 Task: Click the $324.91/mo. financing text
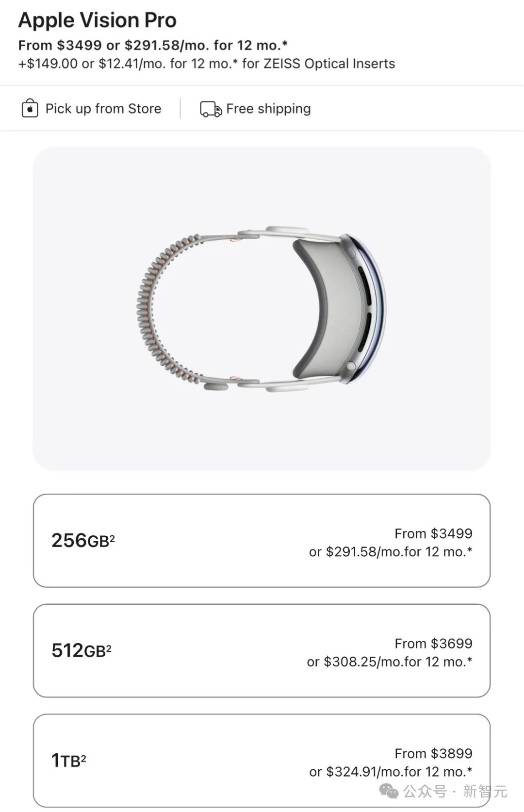click(x=391, y=772)
